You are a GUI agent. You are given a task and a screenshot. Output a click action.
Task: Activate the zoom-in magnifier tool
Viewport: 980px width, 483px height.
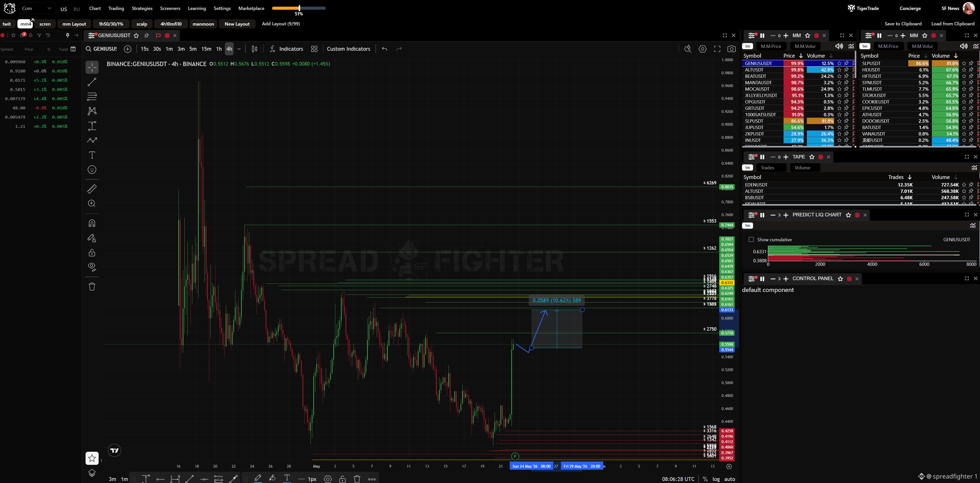(x=92, y=203)
